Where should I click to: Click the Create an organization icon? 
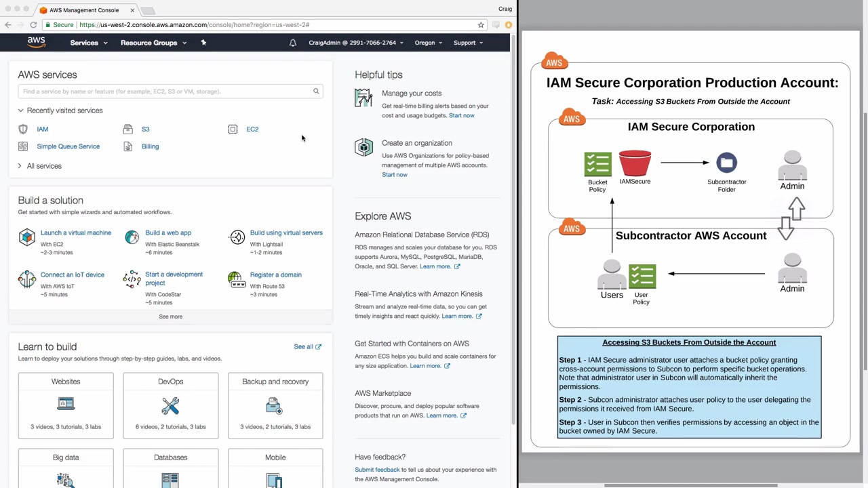(363, 148)
